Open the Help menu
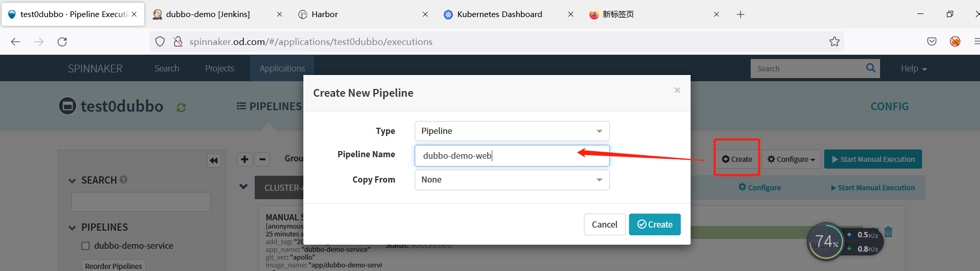 [x=913, y=69]
